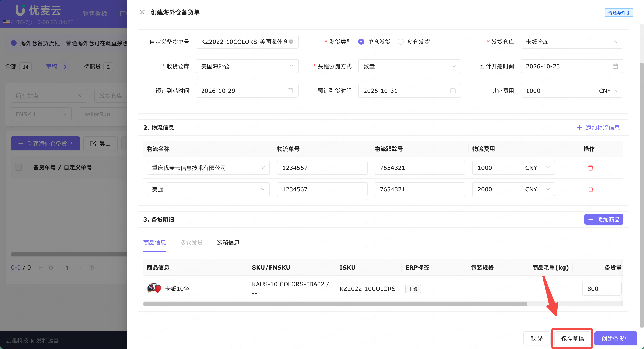Open the calendar icon for 预计到货时间
The image size is (644, 349).
click(453, 91)
